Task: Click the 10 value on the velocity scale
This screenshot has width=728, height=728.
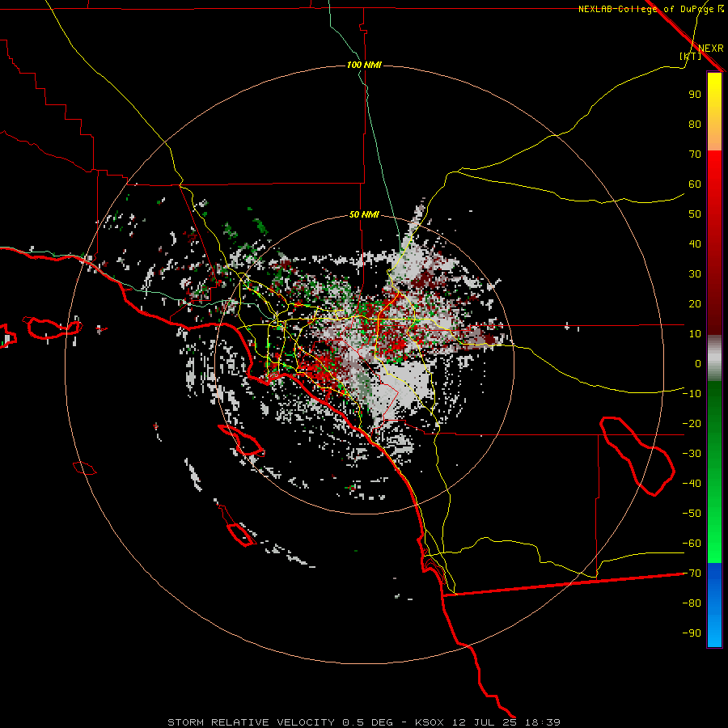Action: [695, 334]
